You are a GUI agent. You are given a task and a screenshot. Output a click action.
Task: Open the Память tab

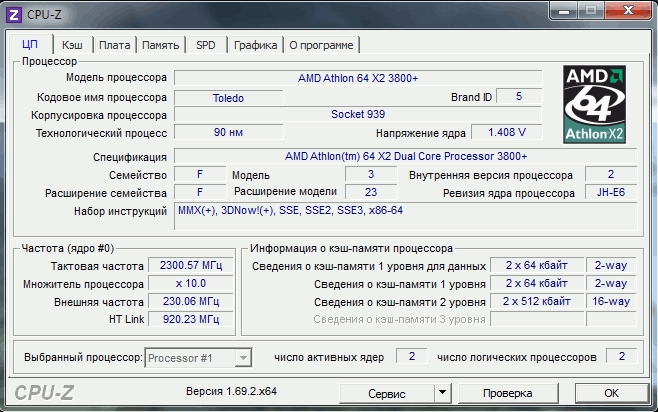(160, 45)
